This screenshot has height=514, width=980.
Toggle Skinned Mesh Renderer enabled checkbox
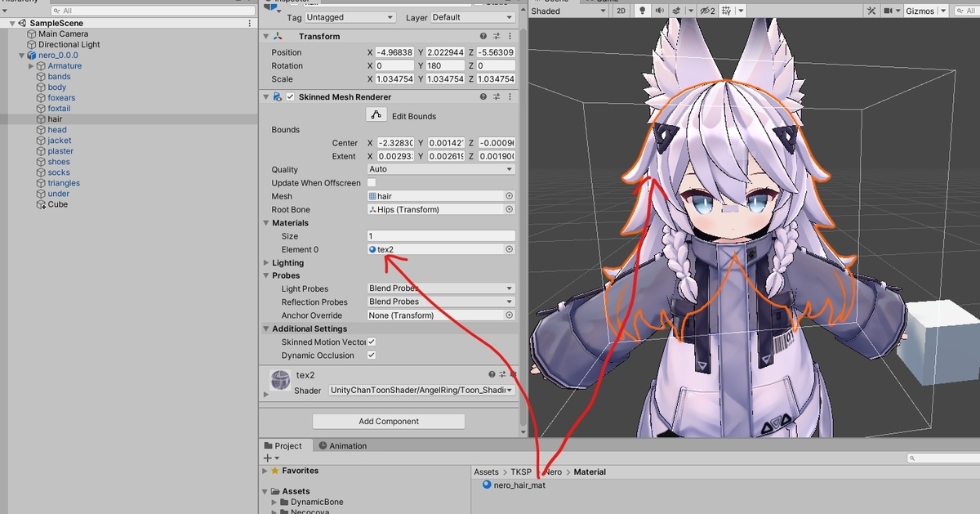(290, 96)
